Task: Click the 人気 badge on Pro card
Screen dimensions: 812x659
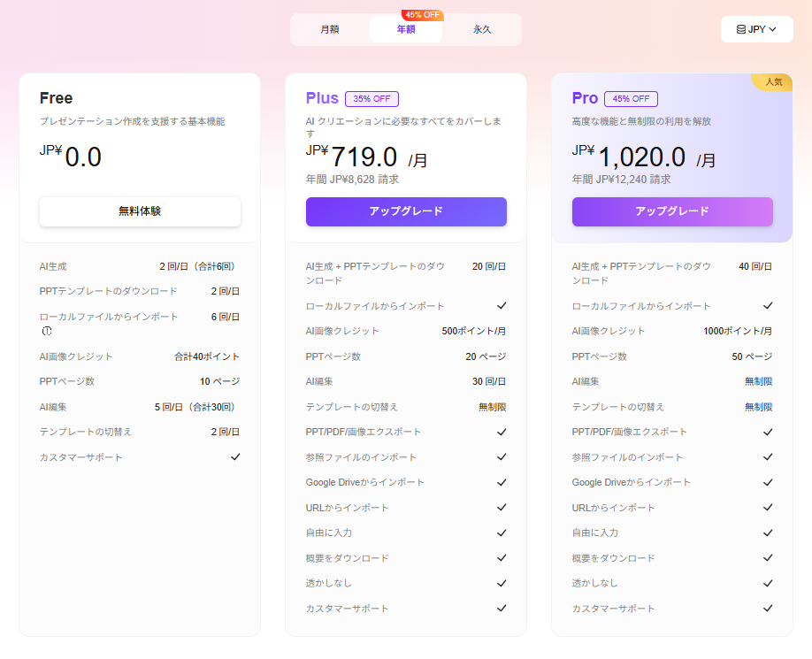Action: 773,81
